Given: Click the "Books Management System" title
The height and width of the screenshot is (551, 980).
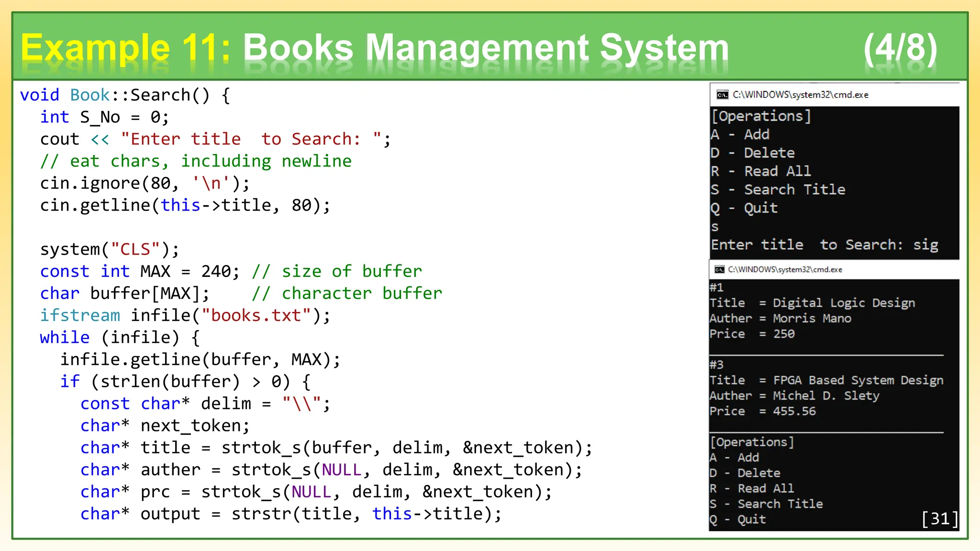Looking at the screenshot, I should click(485, 48).
